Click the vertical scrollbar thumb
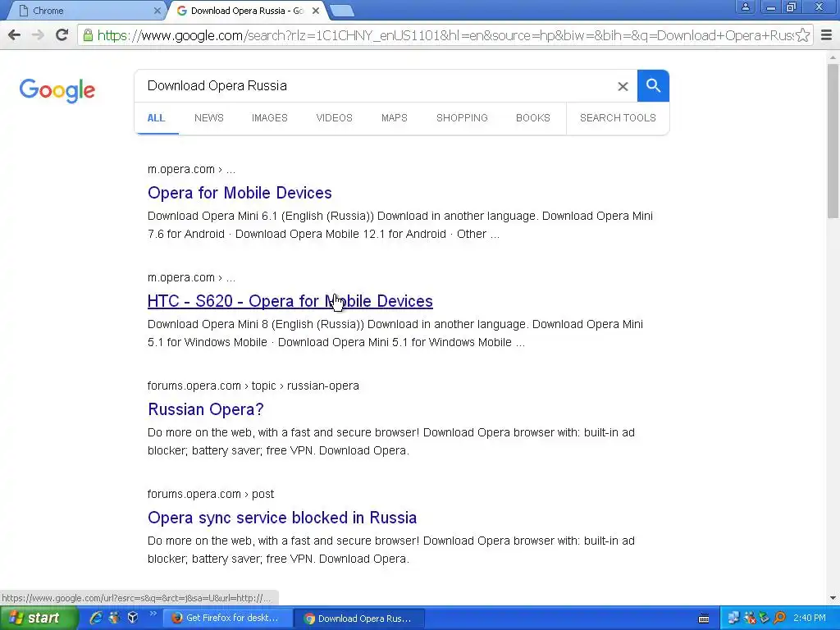 (x=833, y=141)
